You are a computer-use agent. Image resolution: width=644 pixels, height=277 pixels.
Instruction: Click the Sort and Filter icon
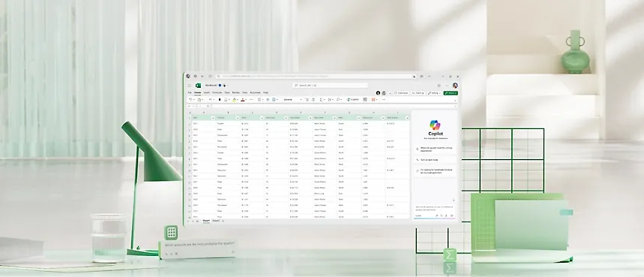click(330, 99)
